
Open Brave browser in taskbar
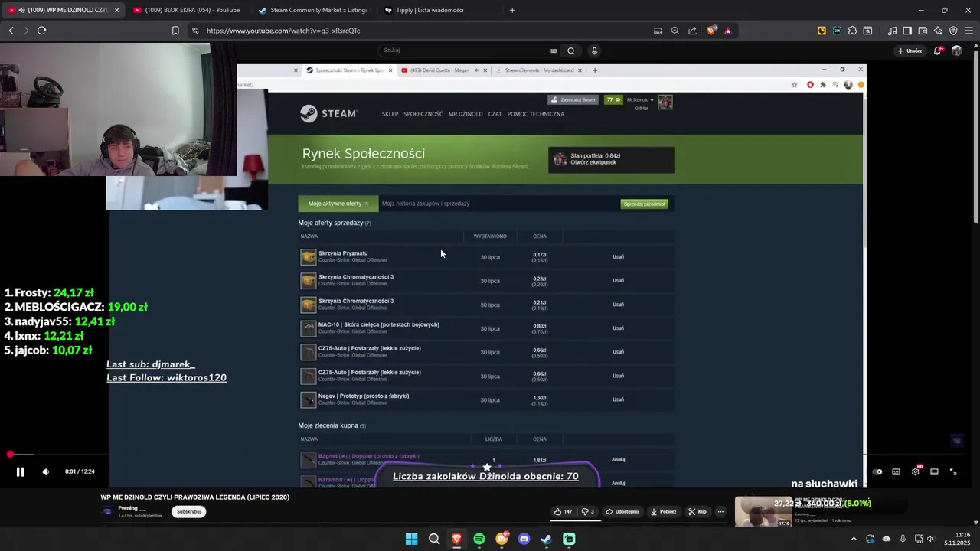coord(456,539)
